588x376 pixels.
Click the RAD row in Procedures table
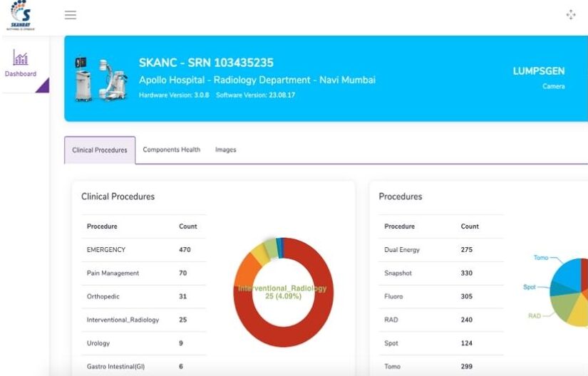(440, 320)
